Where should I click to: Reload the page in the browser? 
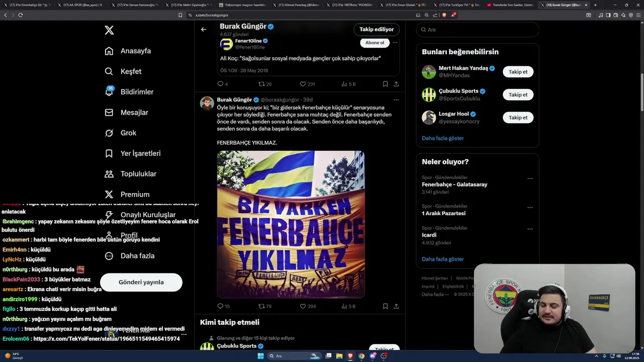(21, 15)
